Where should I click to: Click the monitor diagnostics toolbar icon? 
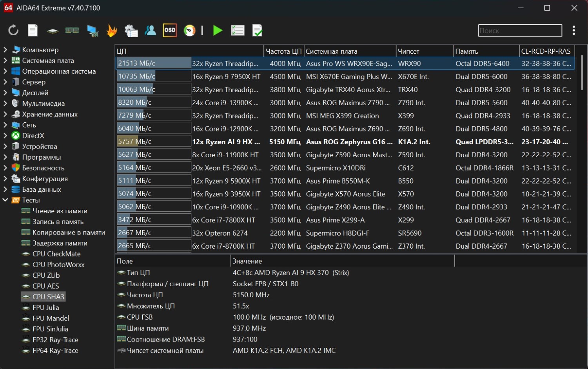pyautogui.click(x=93, y=30)
